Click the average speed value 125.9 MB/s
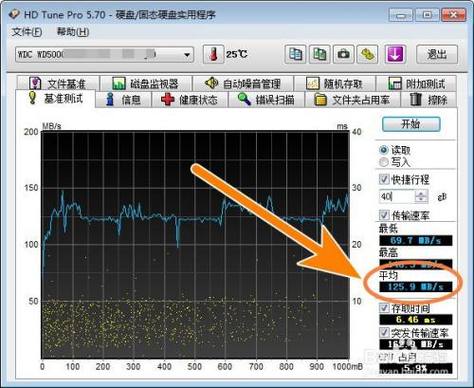This screenshot has height=388, width=474. click(x=416, y=287)
